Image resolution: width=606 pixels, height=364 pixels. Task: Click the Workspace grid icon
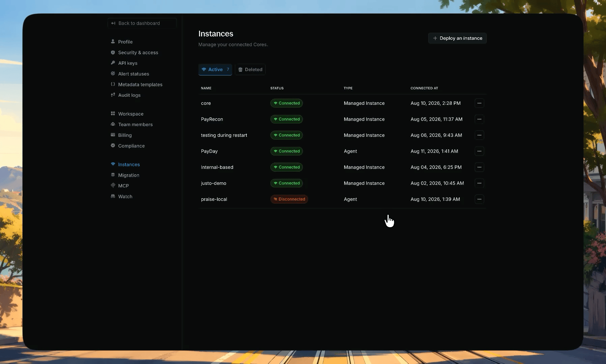pyautogui.click(x=113, y=114)
